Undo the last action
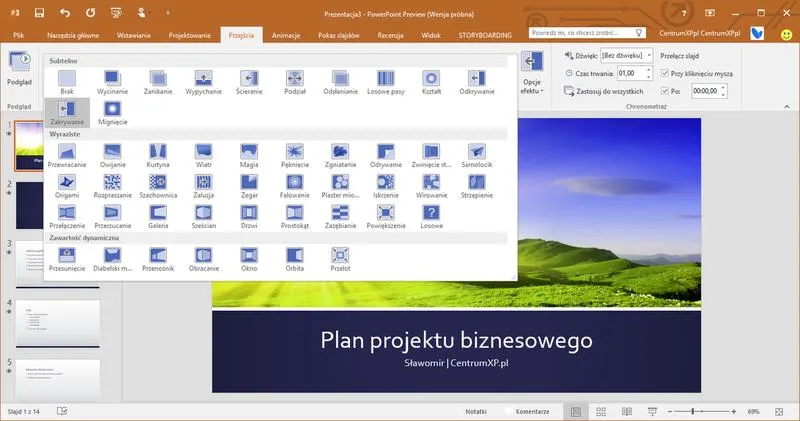The image size is (800, 421). pos(65,13)
